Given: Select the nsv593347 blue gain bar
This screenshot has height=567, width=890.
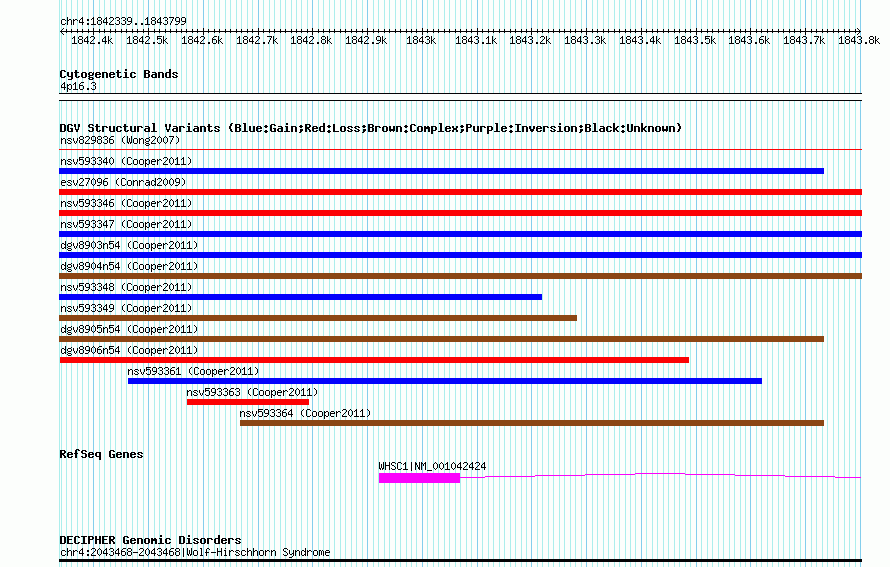Looking at the screenshot, I should click(460, 234).
